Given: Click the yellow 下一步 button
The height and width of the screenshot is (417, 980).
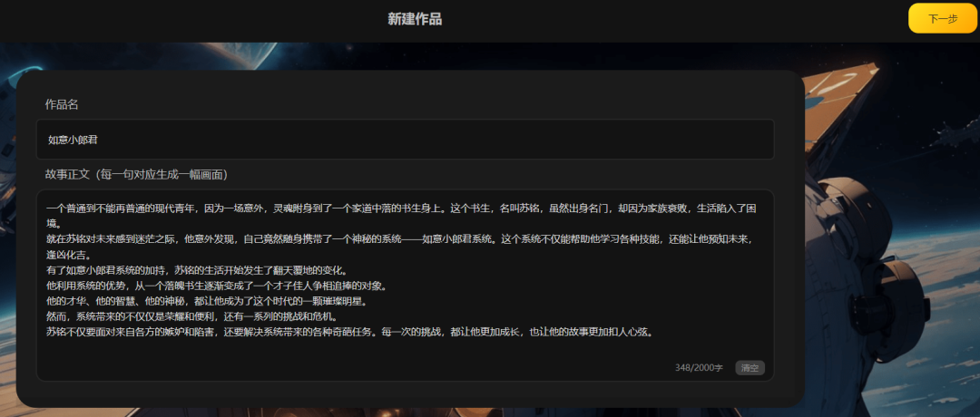Looking at the screenshot, I should 942,18.
